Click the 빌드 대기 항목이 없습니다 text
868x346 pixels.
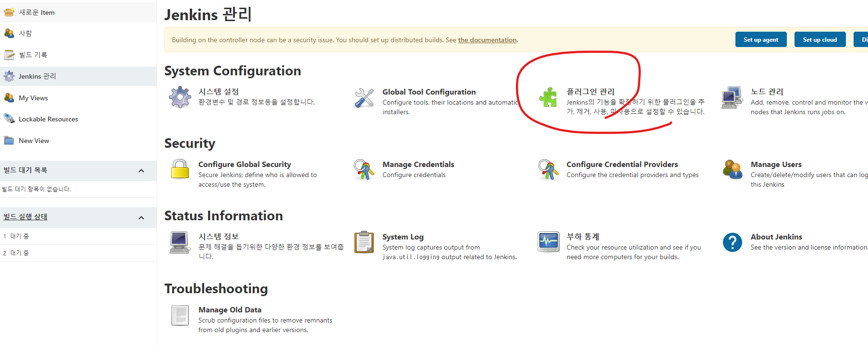coord(37,189)
